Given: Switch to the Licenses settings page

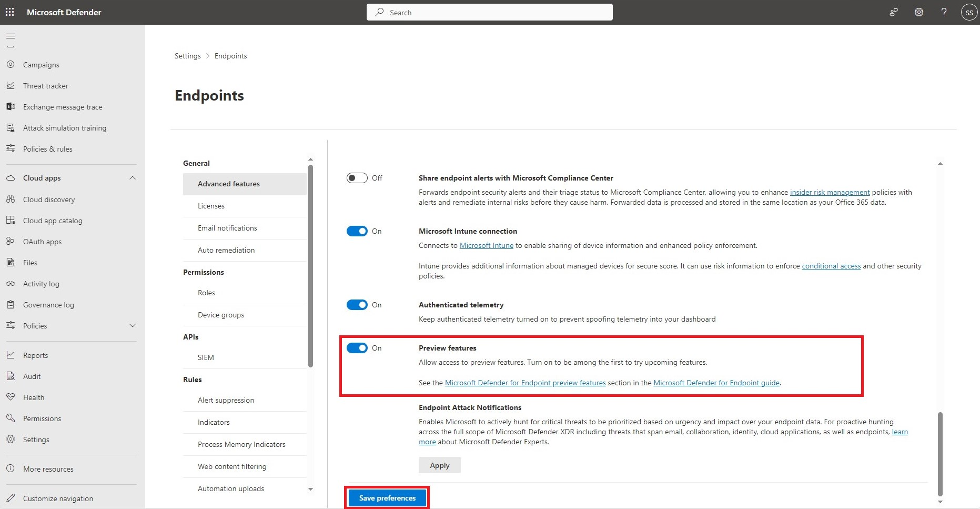Looking at the screenshot, I should tap(211, 205).
